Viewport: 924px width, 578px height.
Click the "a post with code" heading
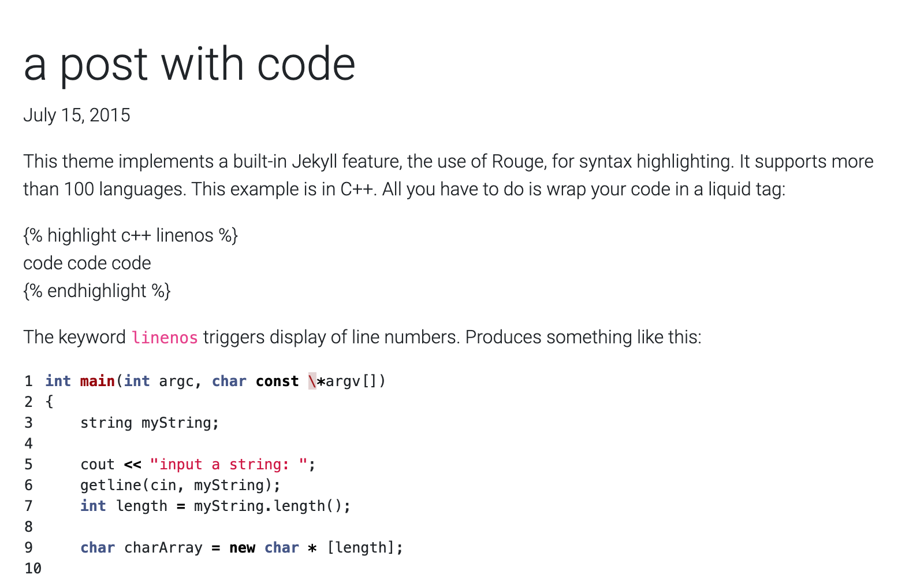point(189,64)
